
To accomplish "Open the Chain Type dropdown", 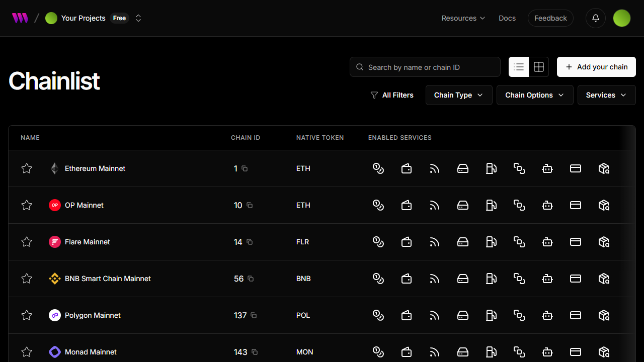I will click(459, 95).
